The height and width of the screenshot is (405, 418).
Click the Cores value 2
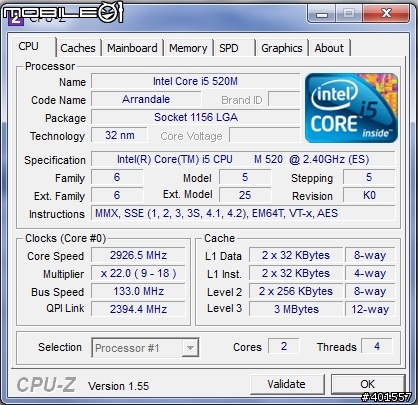pos(284,346)
